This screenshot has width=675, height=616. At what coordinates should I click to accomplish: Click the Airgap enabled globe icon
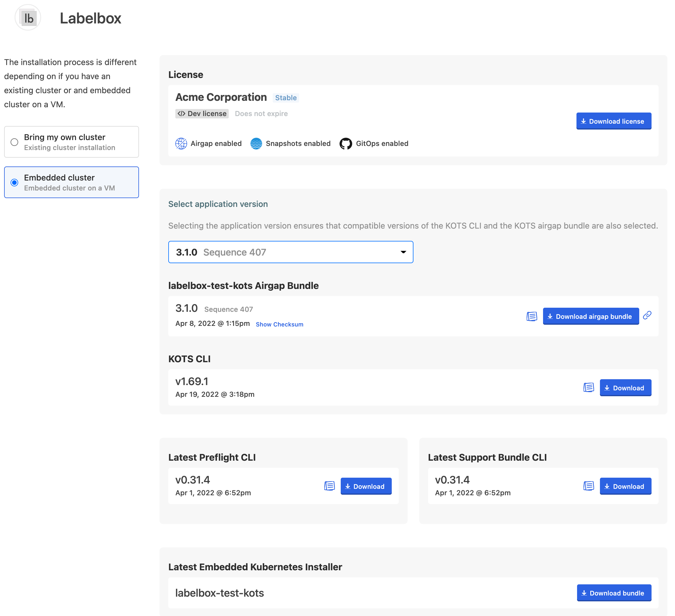[x=181, y=144]
